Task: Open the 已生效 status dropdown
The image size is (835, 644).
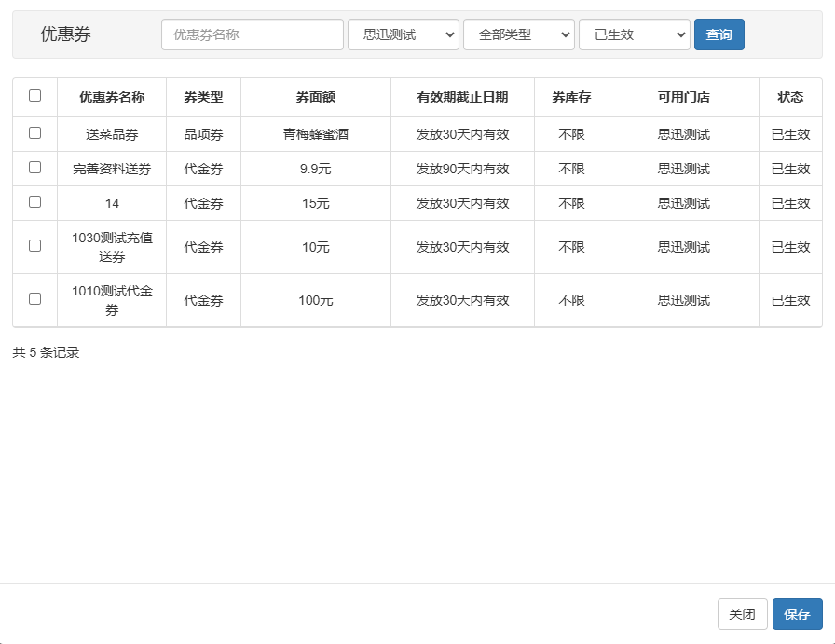Action: point(635,34)
